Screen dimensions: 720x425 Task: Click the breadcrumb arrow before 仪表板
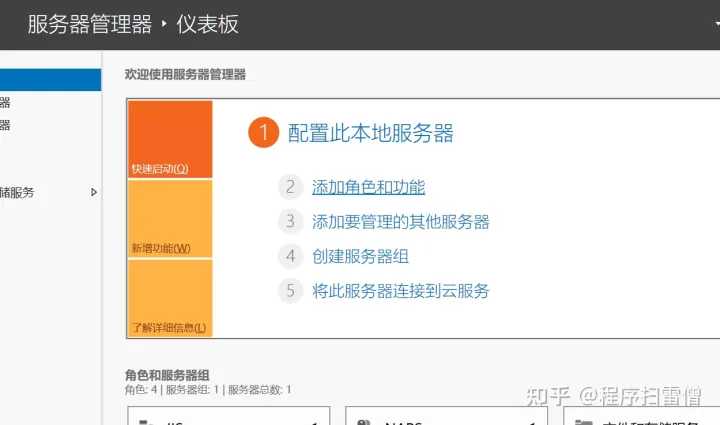tap(164, 23)
